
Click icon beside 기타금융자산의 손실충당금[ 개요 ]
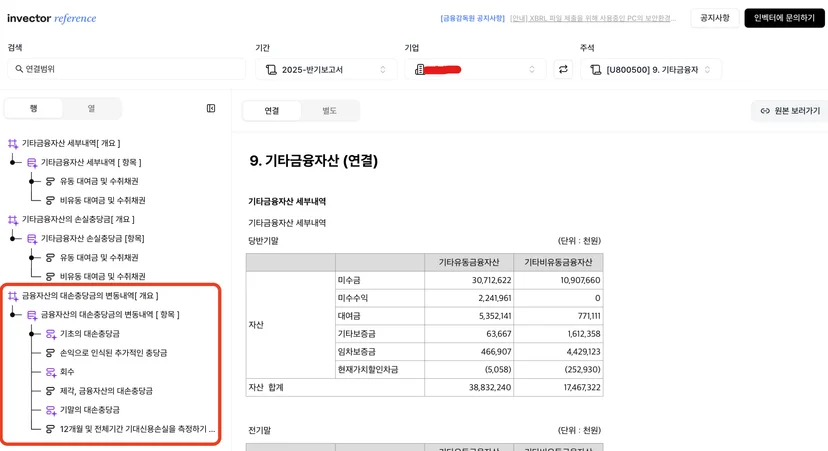coord(13,220)
